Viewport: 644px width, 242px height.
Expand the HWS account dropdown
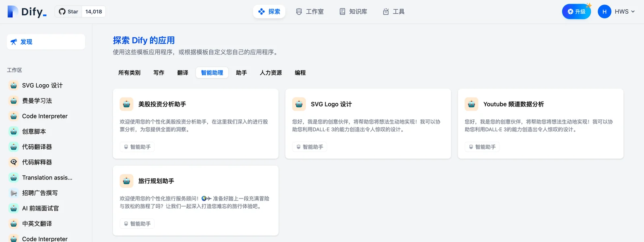coord(624,12)
